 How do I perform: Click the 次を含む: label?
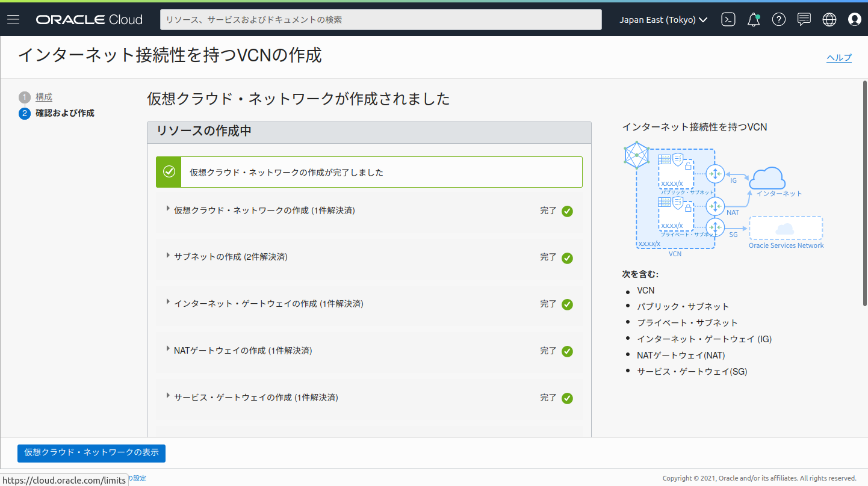click(640, 274)
